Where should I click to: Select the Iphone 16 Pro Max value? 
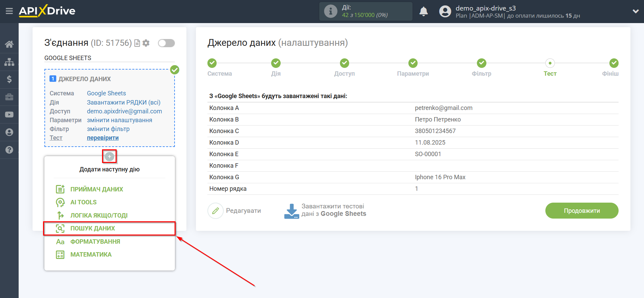[440, 177]
